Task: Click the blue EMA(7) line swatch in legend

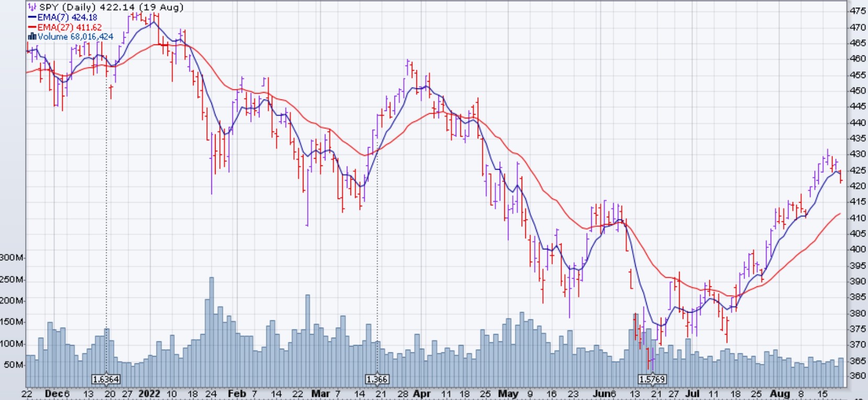Action: [32, 17]
